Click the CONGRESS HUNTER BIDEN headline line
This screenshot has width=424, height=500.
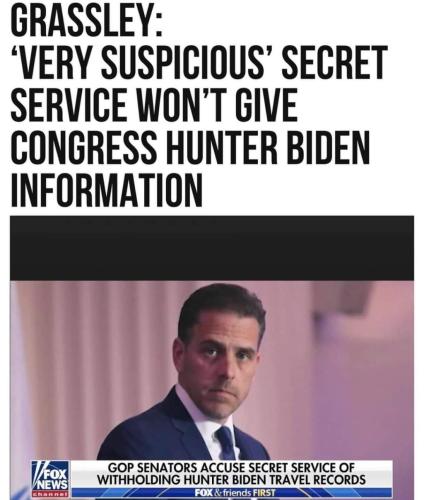tap(190, 148)
